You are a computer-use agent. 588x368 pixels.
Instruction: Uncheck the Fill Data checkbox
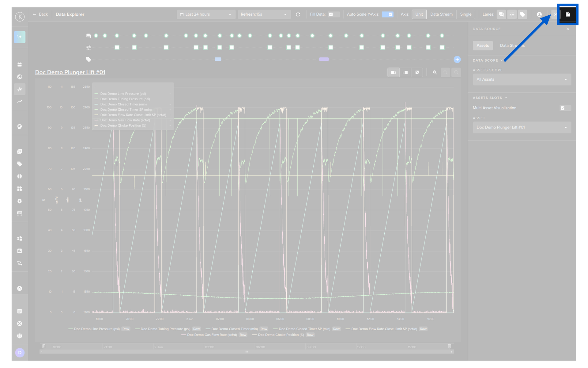tap(331, 14)
